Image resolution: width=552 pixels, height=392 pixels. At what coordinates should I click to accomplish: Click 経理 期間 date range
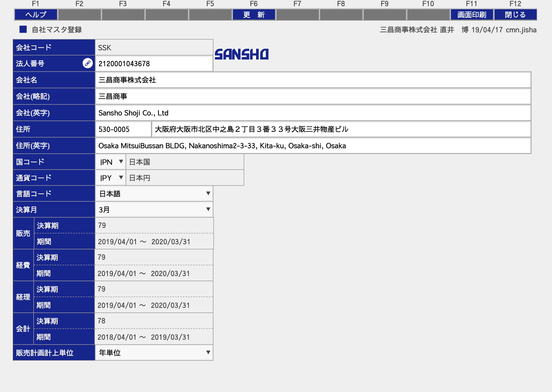tap(144, 305)
